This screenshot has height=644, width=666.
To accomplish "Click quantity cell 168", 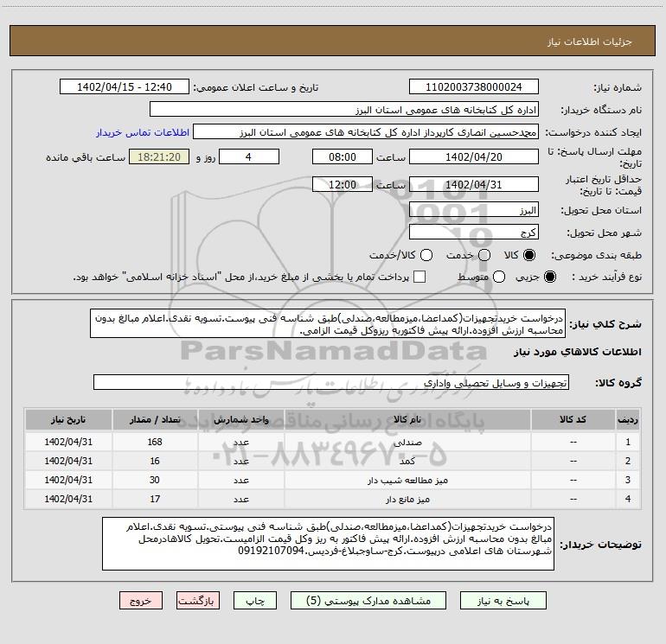I will point(155,442).
